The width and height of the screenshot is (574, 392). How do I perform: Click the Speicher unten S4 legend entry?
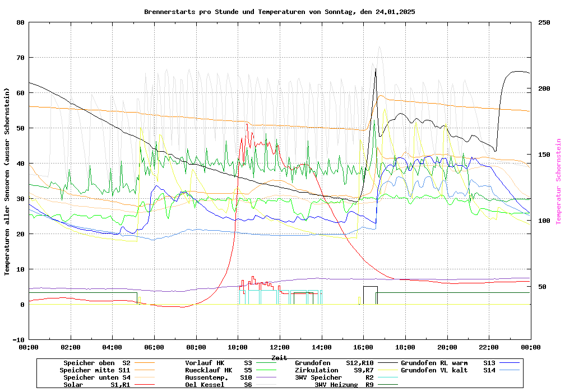(95, 377)
